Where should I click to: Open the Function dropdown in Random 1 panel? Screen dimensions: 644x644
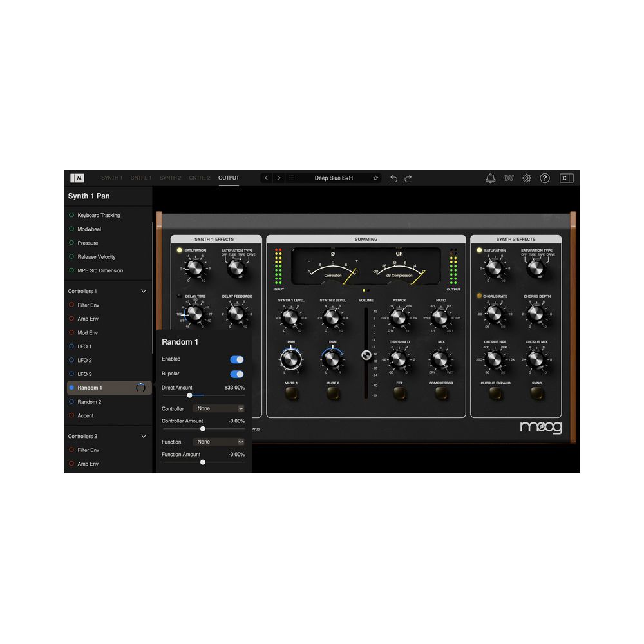point(219,442)
